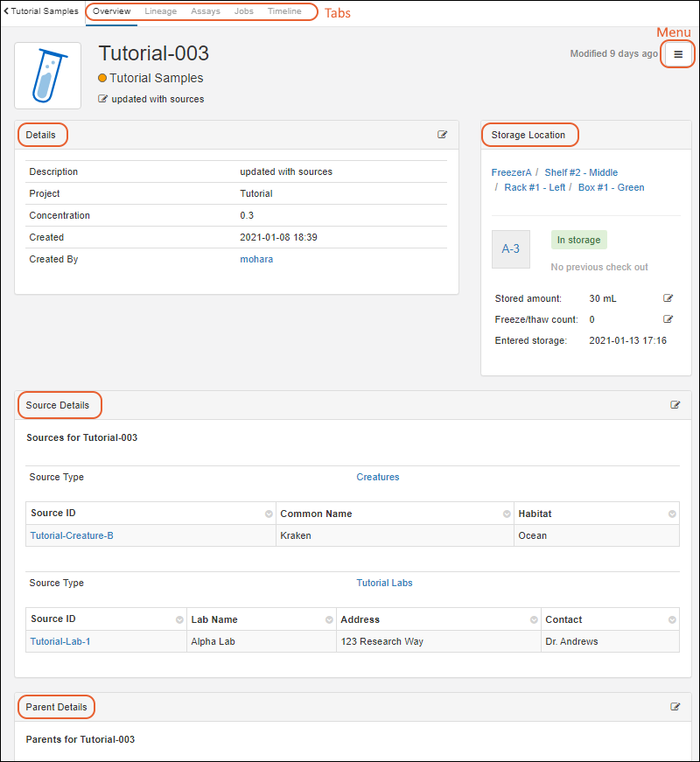Open the Habitat column dropdown
The image size is (700, 762).
click(x=672, y=514)
